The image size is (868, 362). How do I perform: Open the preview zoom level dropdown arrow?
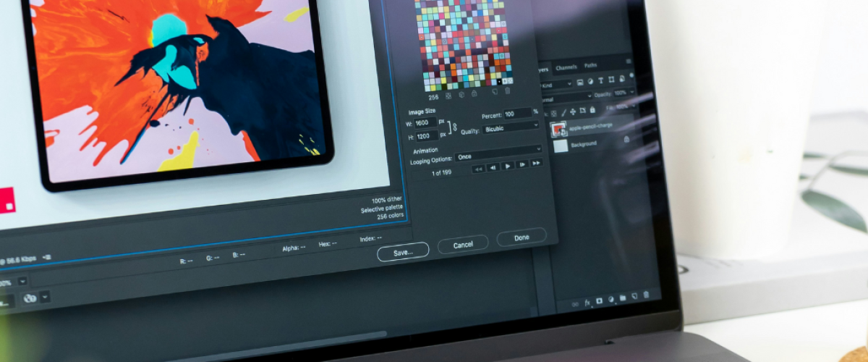[x=22, y=282]
